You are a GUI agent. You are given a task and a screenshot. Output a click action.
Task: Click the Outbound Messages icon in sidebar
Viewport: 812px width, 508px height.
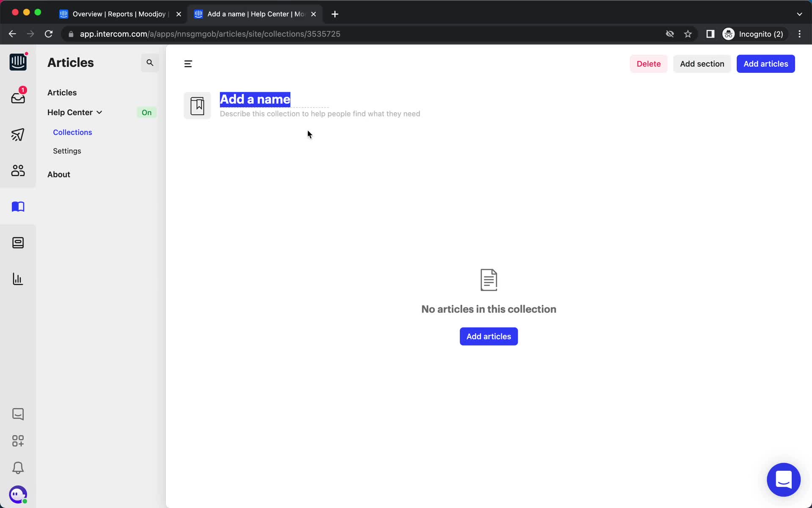[17, 134]
